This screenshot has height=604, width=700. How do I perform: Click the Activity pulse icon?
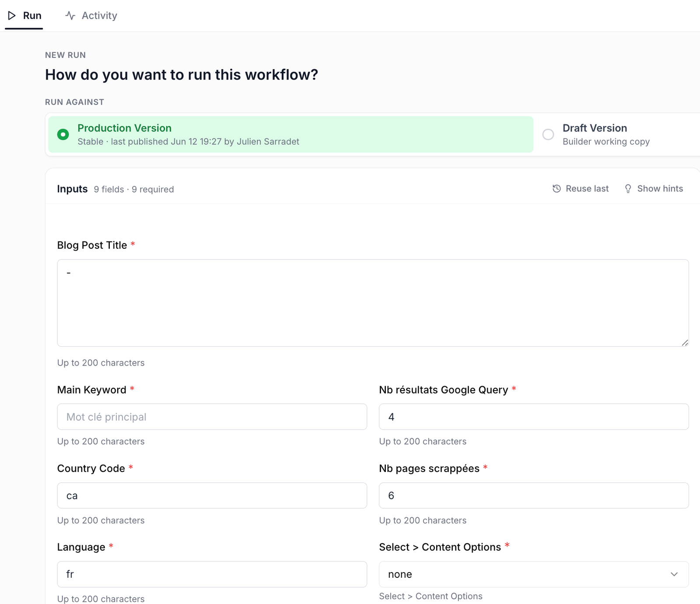click(70, 15)
